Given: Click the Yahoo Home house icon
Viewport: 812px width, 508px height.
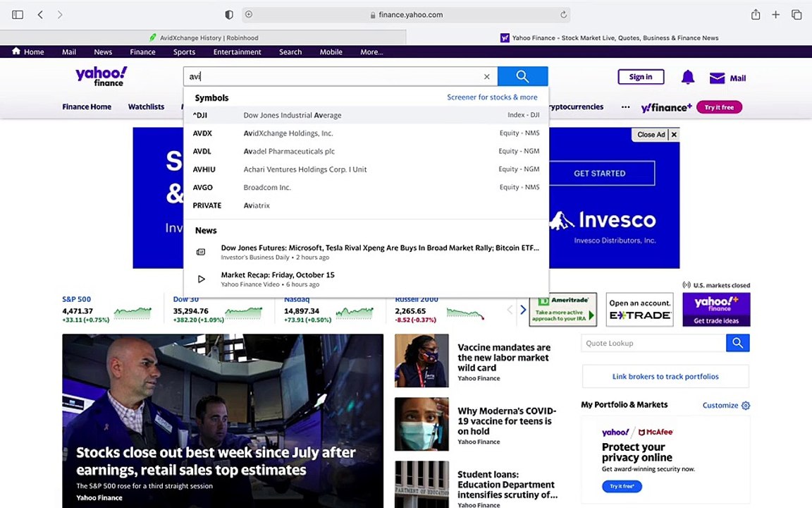Looking at the screenshot, I should 16,51.
